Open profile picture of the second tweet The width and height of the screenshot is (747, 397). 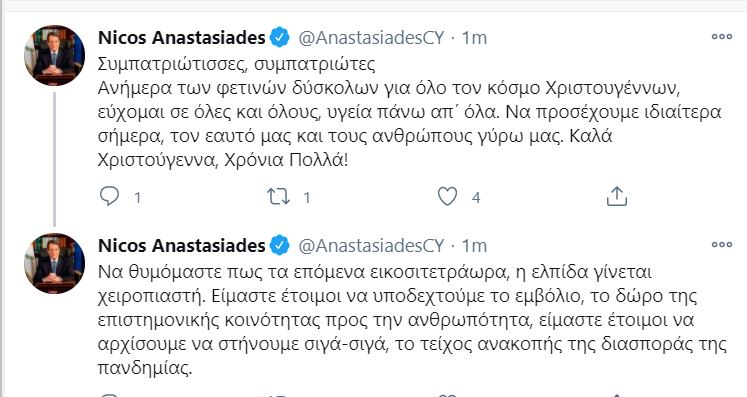[54, 263]
